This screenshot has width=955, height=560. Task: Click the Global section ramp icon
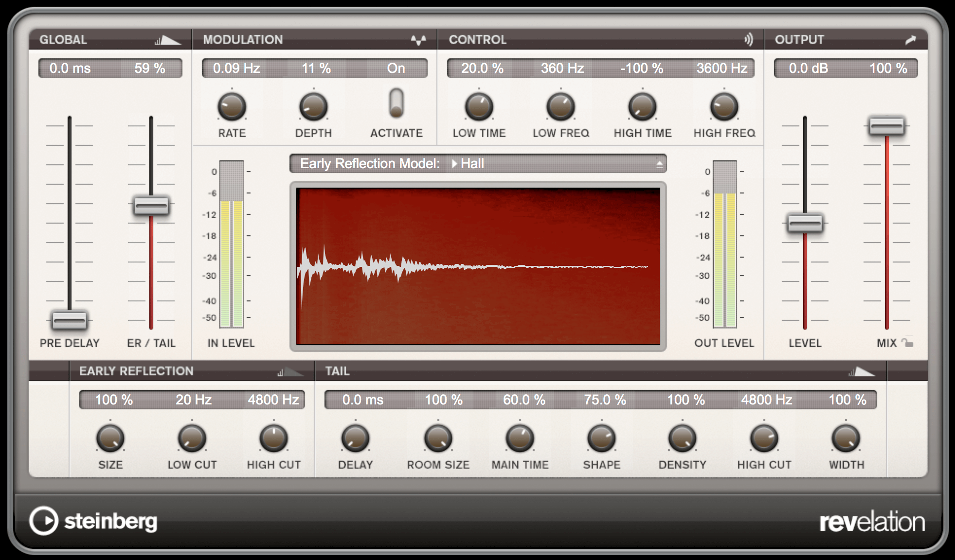(167, 40)
